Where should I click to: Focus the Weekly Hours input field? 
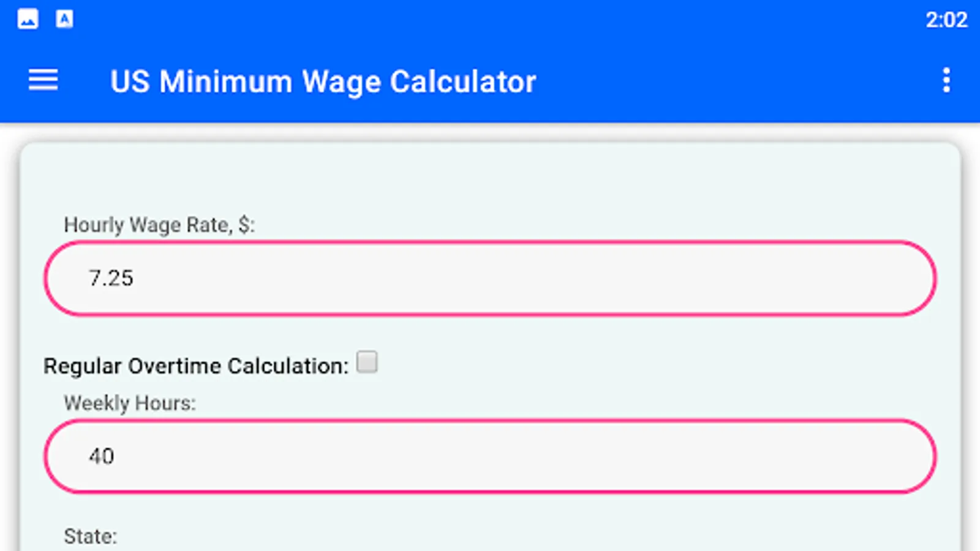[x=490, y=457]
